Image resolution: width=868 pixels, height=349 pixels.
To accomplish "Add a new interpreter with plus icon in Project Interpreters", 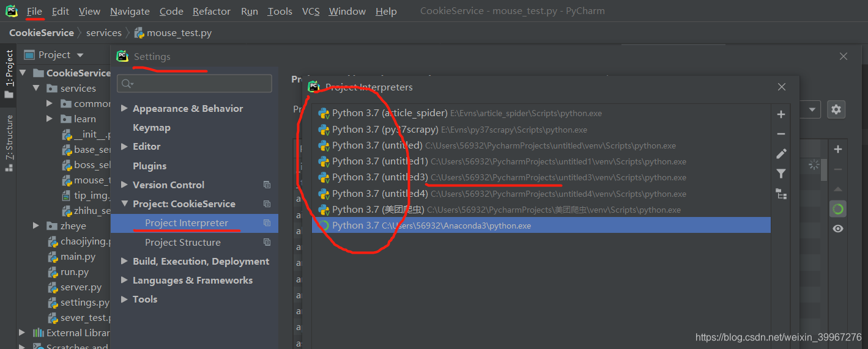I will pyautogui.click(x=781, y=114).
